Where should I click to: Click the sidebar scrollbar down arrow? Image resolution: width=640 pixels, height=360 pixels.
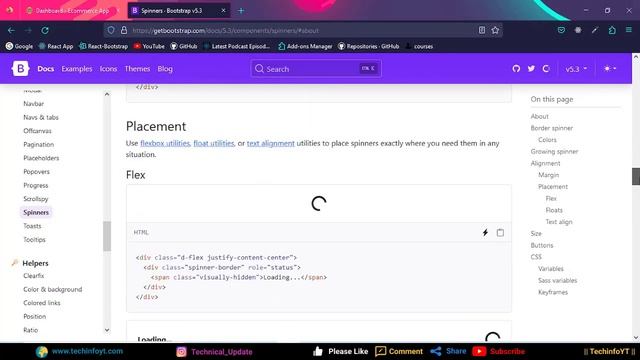coord(107,330)
